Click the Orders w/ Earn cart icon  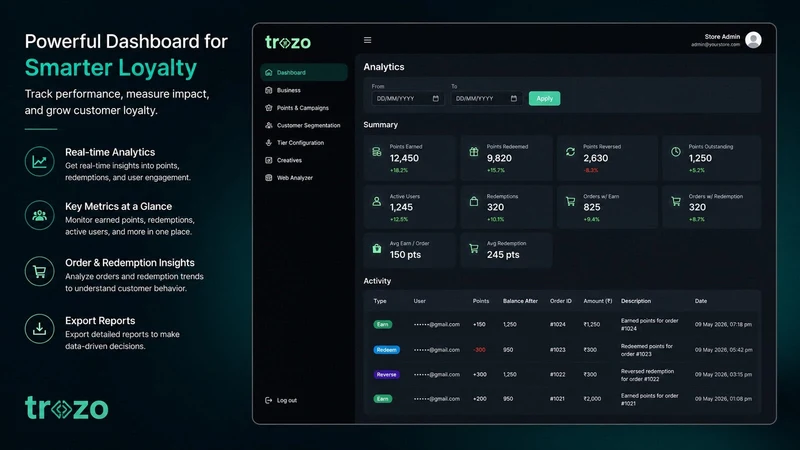[570, 202]
